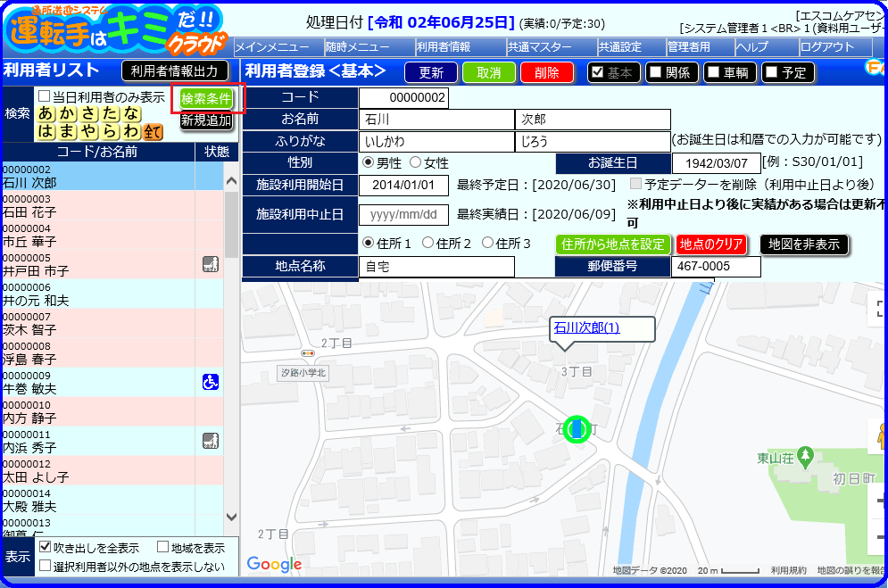The width and height of the screenshot is (888, 588).
Task: Select 井の元 和夫 in user list
Action: point(112,294)
